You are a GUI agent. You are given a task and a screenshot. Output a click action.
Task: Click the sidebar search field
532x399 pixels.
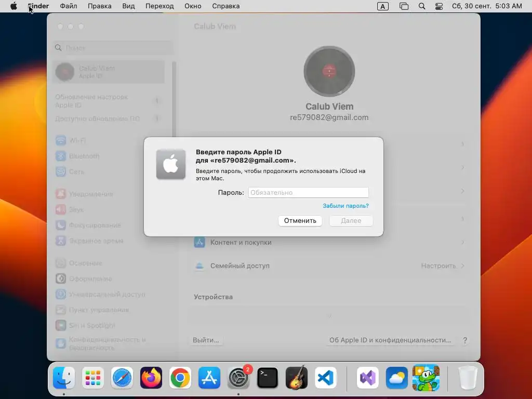tap(113, 48)
